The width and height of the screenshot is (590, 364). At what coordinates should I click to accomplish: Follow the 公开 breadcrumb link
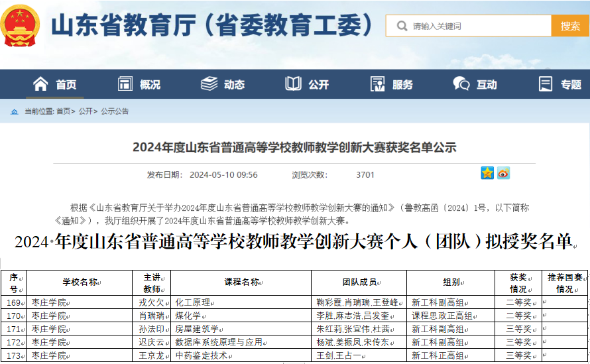(86, 112)
